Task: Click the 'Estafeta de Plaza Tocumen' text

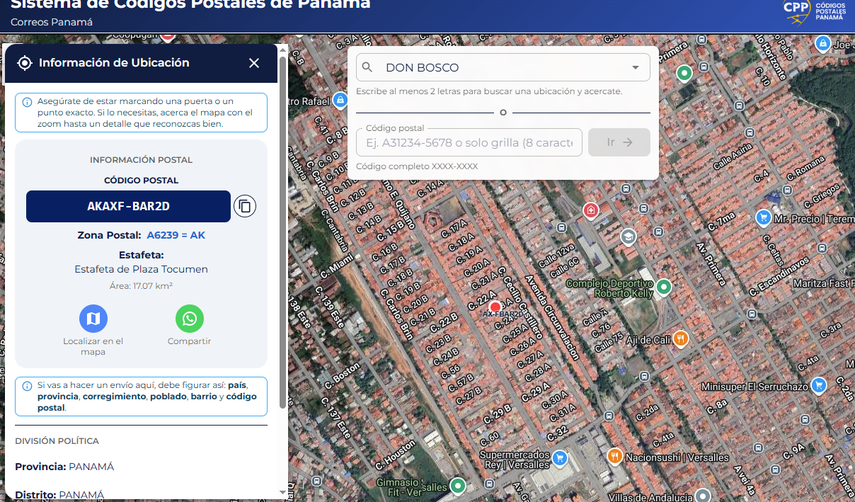Action: [141, 269]
